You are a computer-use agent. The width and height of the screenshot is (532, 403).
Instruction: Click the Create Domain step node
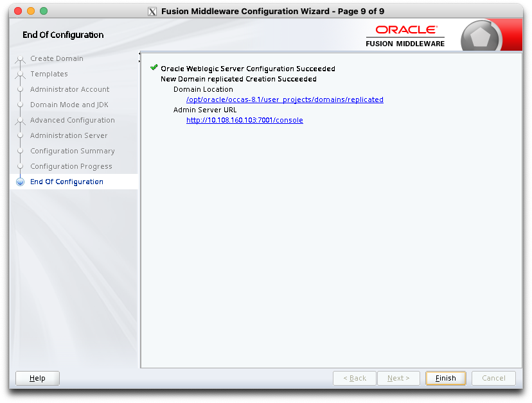click(21, 58)
